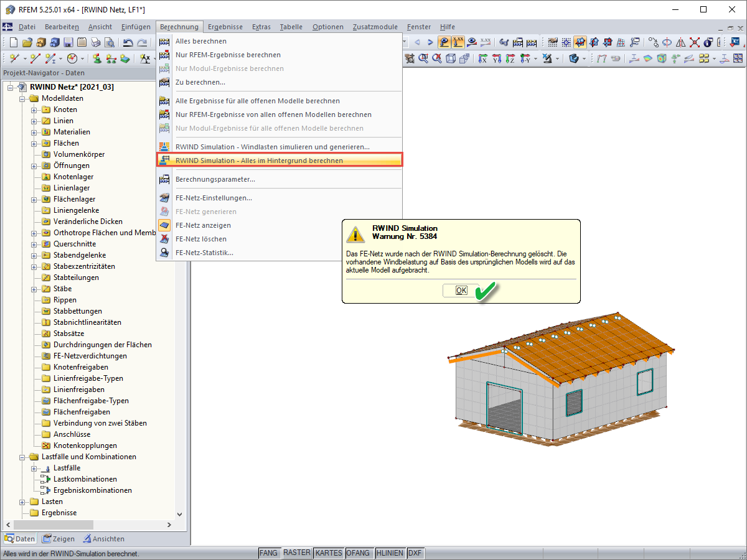Image resolution: width=747 pixels, height=560 pixels.
Task: Click the zoom window magnifier icon
Action: (423, 58)
